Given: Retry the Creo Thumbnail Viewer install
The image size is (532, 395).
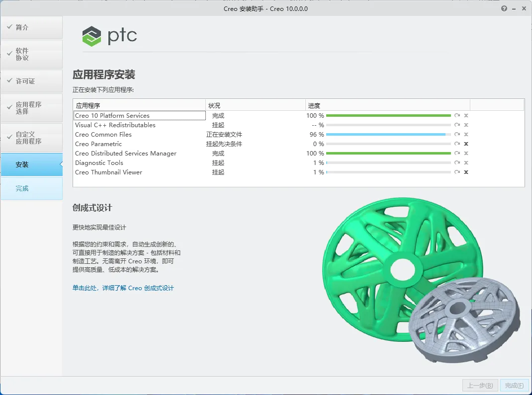Looking at the screenshot, I should [457, 172].
